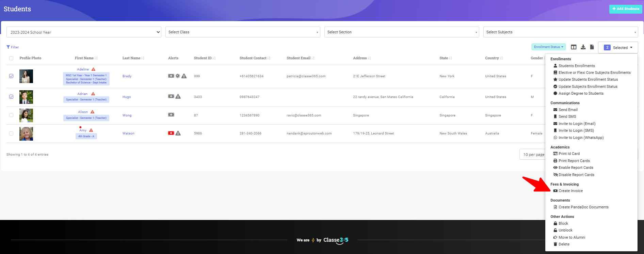Open the Watson last name link
Viewport: 644px width, 254px height.
128,133
